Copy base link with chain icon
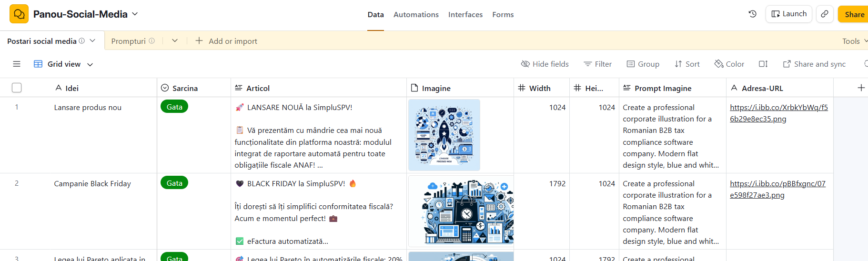 (825, 14)
